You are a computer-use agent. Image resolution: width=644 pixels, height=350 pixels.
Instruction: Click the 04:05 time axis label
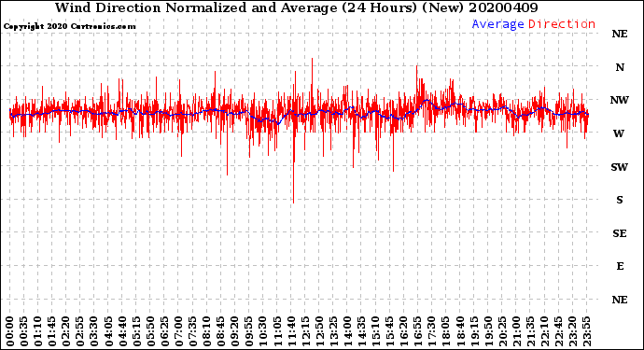click(108, 331)
